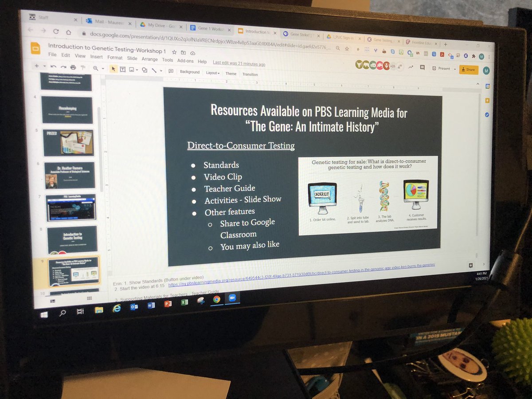Open File Explorer from the taskbar
This screenshot has width=532, height=399.
(99, 310)
